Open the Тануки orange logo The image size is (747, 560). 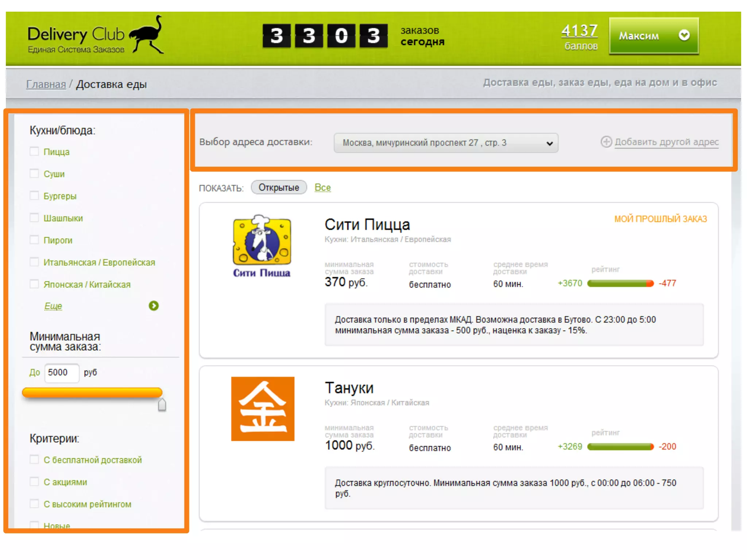point(263,409)
